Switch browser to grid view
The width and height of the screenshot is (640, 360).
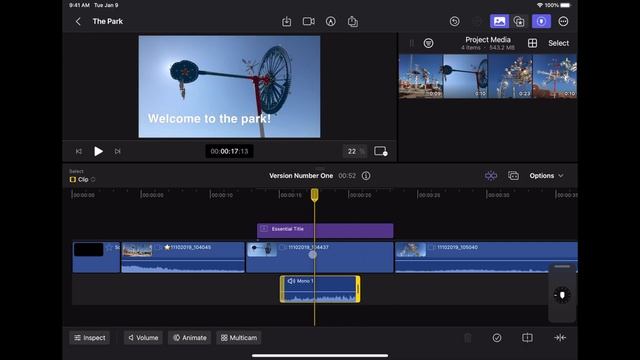click(x=532, y=43)
